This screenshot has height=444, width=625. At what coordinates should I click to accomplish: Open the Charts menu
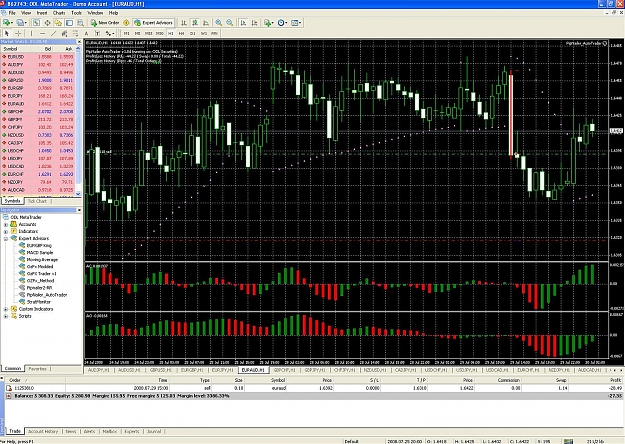pyautogui.click(x=59, y=13)
